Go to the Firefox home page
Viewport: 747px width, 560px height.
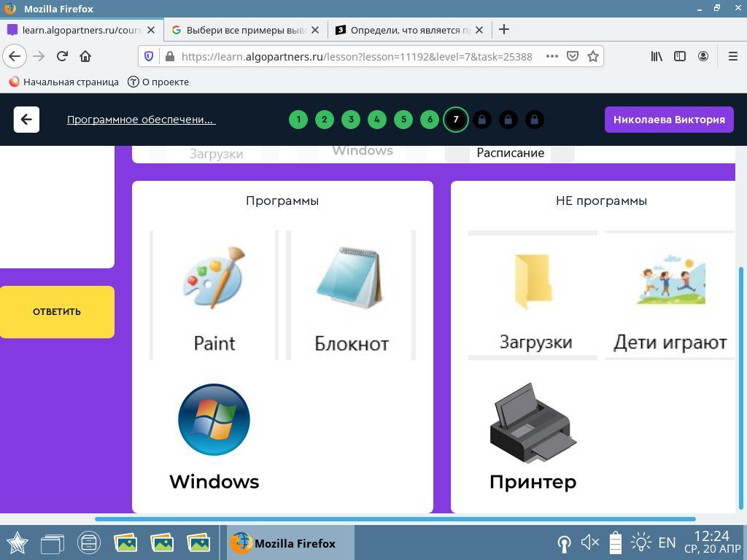click(85, 56)
